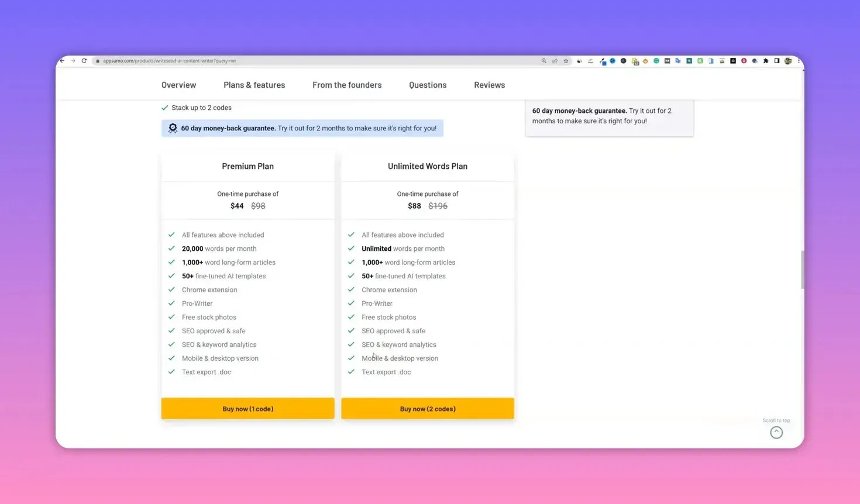860x504 pixels.
Task: Click the checkmark beside Premium Plan's "Free stock photos"
Action: point(171,317)
